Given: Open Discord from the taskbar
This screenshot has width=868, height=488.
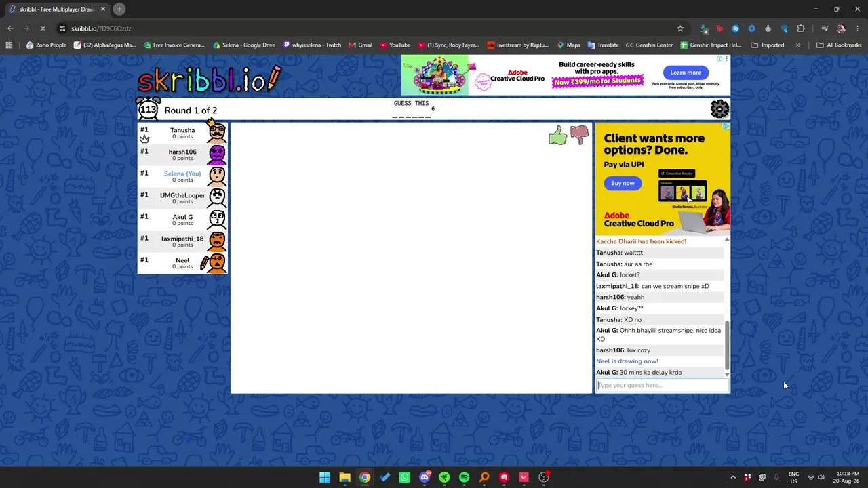Looking at the screenshot, I should tap(425, 477).
